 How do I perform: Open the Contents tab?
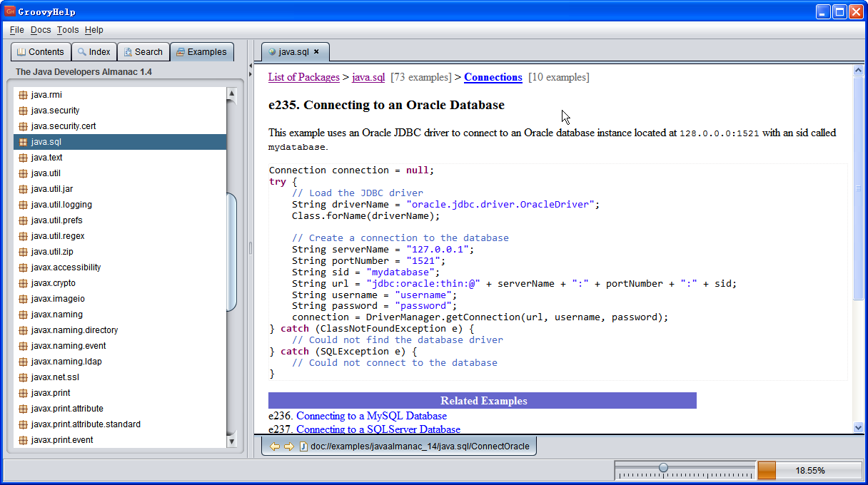41,52
